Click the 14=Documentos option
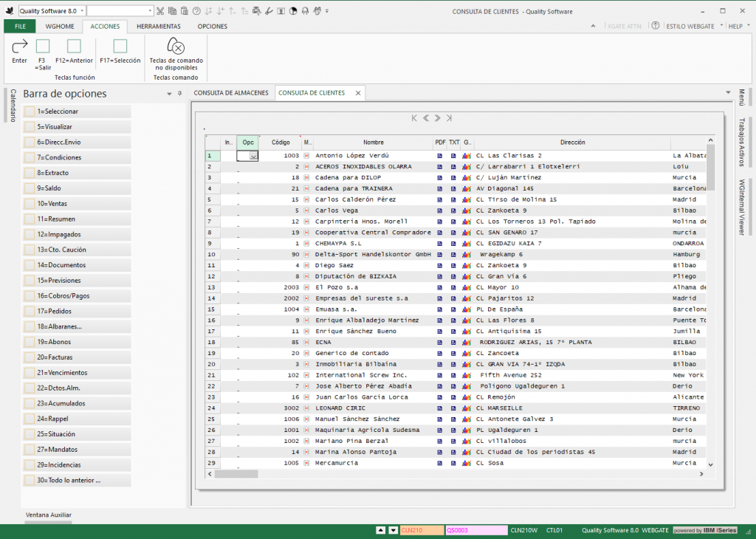The height and width of the screenshot is (539, 756). coord(77,265)
